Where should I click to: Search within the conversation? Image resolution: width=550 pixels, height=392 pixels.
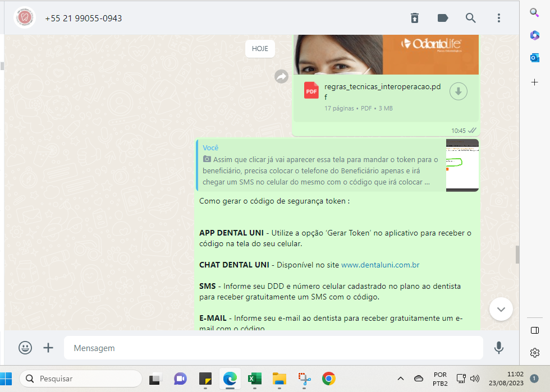coord(470,18)
